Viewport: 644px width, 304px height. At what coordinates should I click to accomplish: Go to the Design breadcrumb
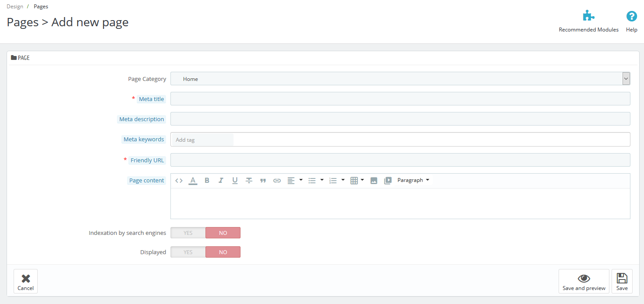click(15, 7)
